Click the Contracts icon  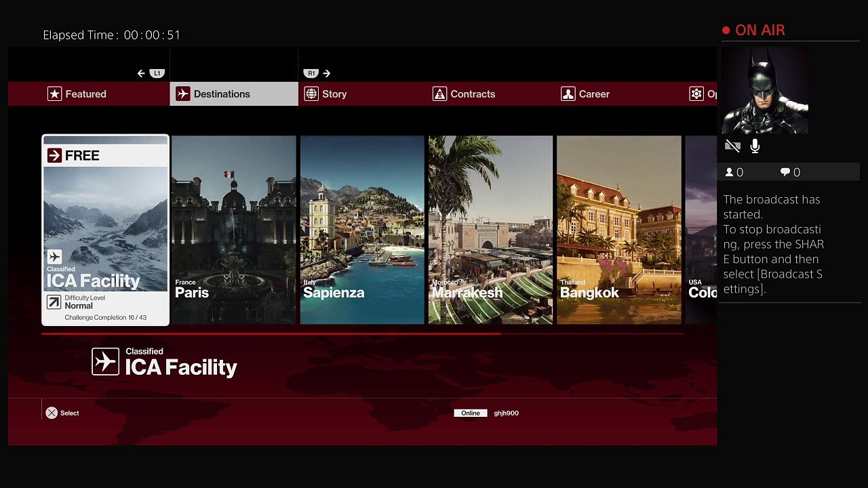439,94
